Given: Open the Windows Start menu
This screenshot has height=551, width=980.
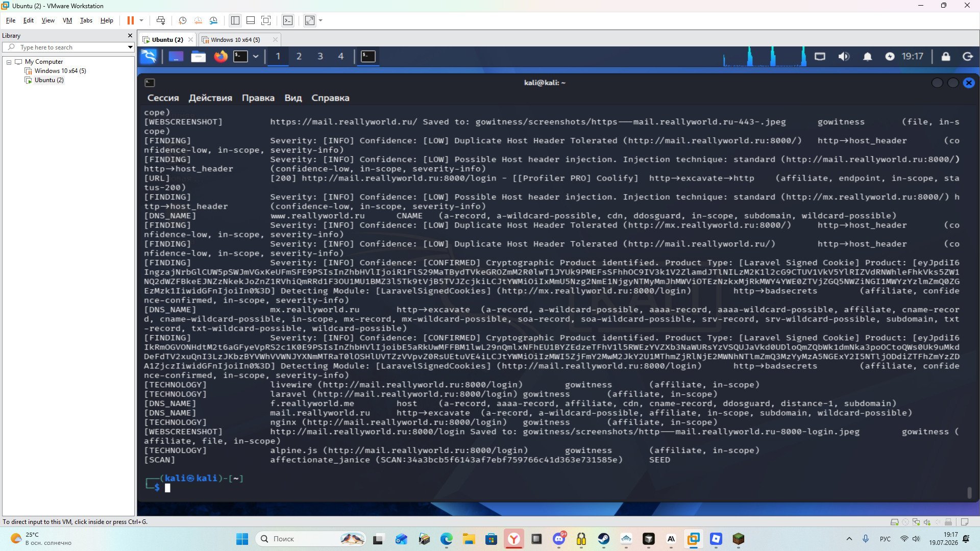Looking at the screenshot, I should (242, 539).
